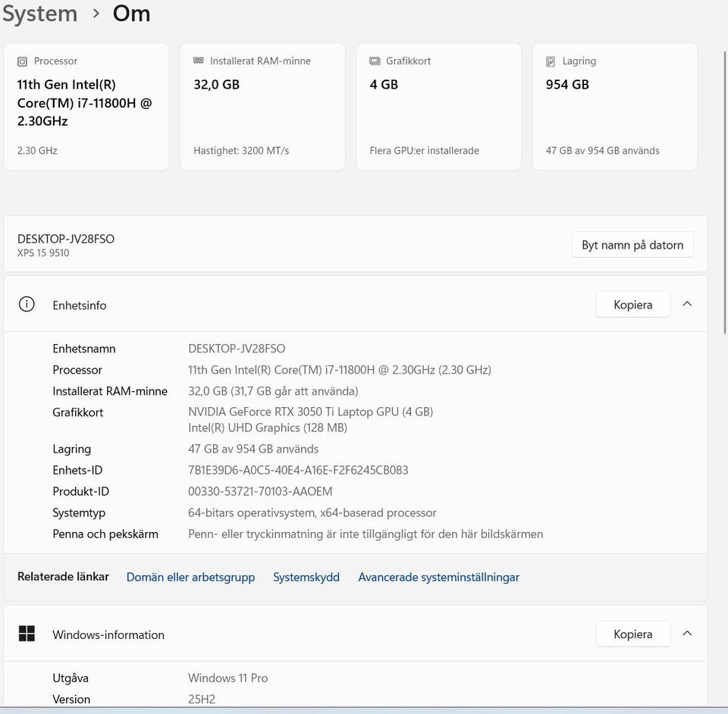Open Domän eller arbetsgrupp link

190,577
